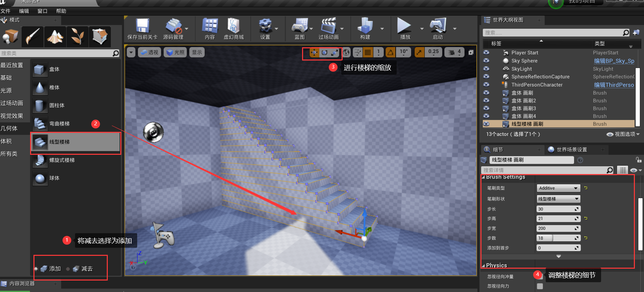Select the rotate gizmo tool in viewport
644x292 pixels.
[324, 52]
